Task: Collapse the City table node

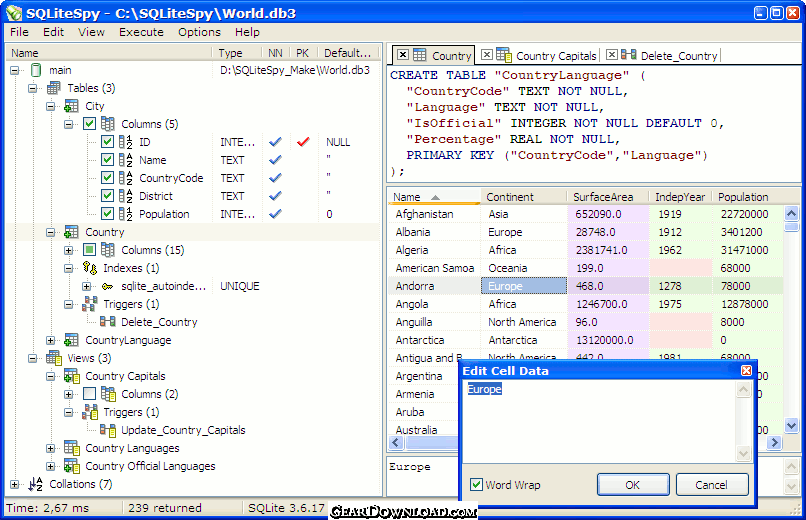Action: pos(50,106)
